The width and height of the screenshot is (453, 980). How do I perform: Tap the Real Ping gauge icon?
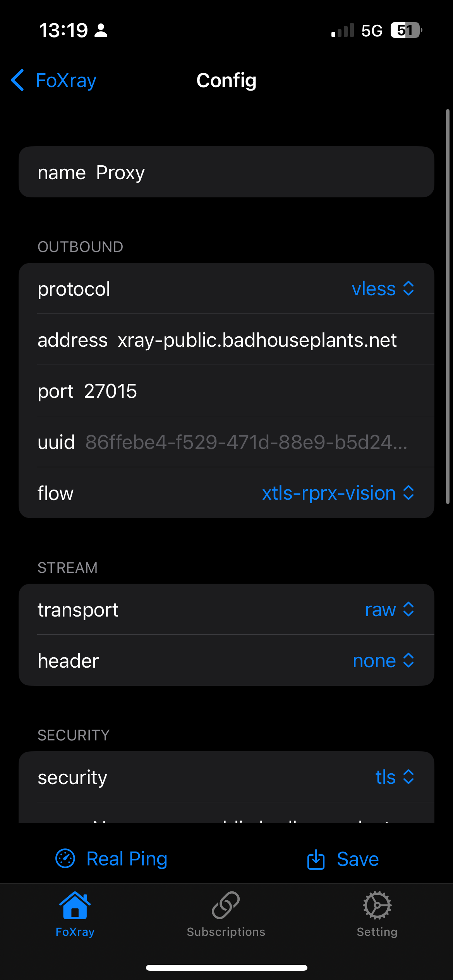pyautogui.click(x=65, y=859)
